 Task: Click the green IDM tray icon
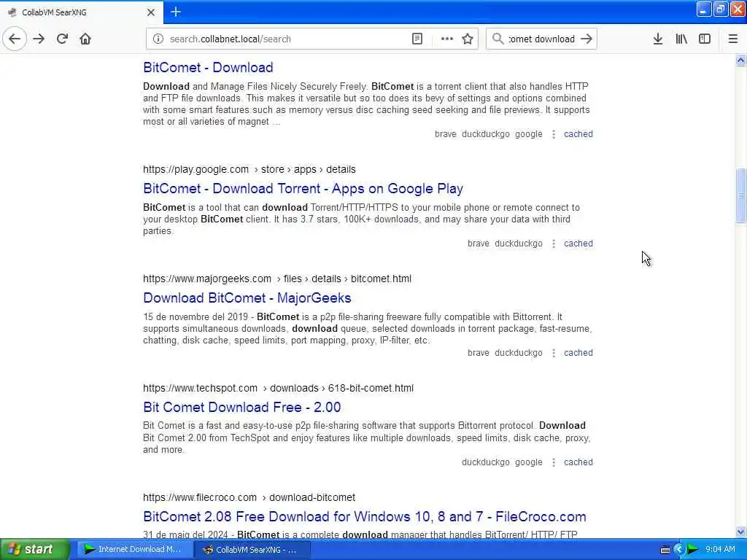pyautogui.click(x=692, y=550)
